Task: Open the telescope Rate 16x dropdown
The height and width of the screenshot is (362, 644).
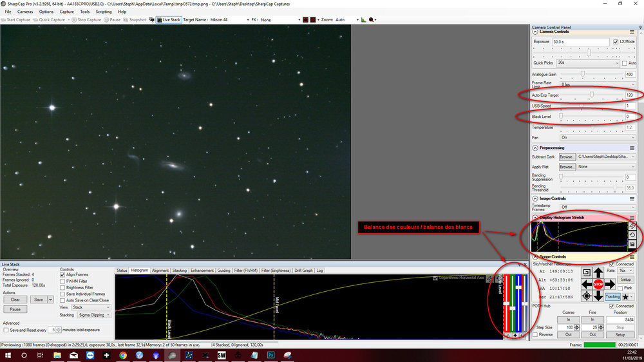Action: [625, 271]
